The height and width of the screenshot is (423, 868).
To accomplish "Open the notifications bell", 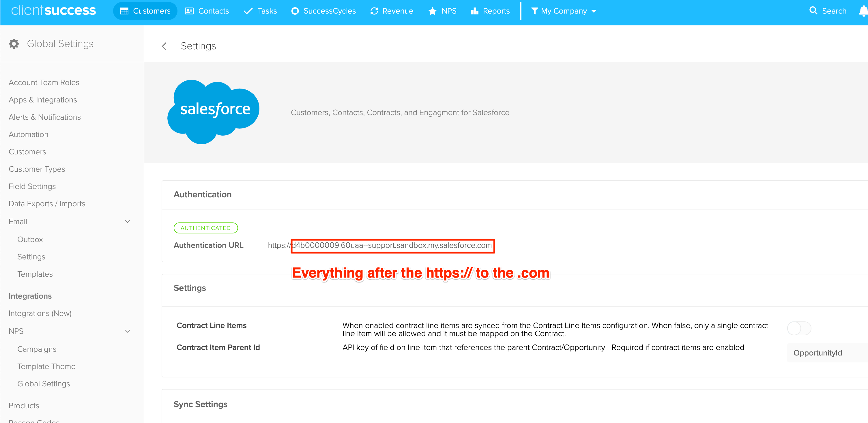I will click(x=863, y=11).
